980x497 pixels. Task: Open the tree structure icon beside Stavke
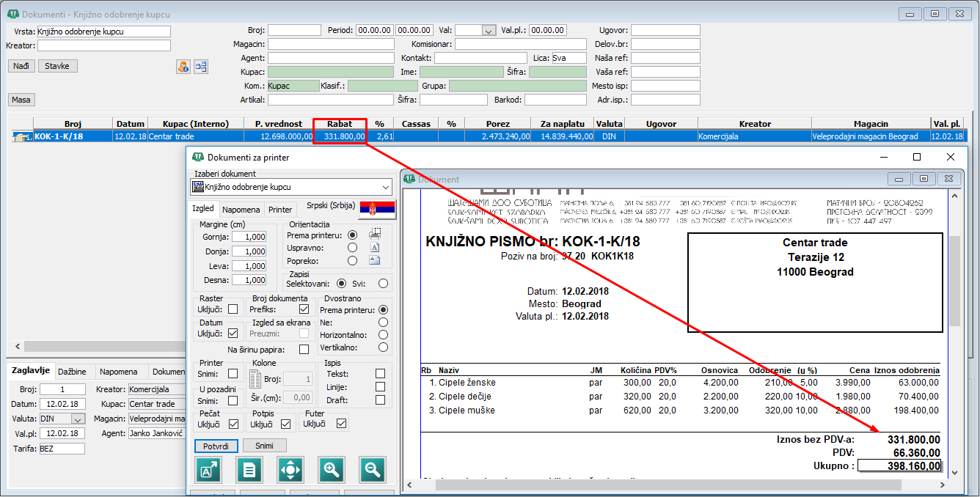click(201, 67)
